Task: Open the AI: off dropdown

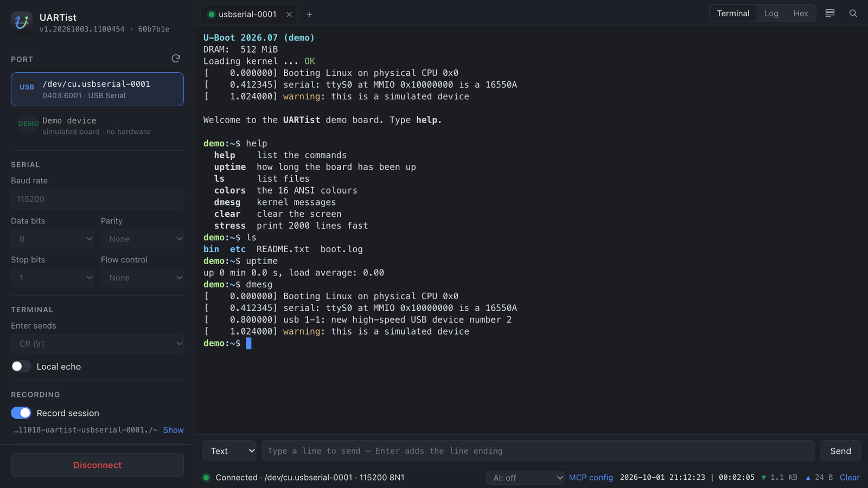Action: coord(526,478)
